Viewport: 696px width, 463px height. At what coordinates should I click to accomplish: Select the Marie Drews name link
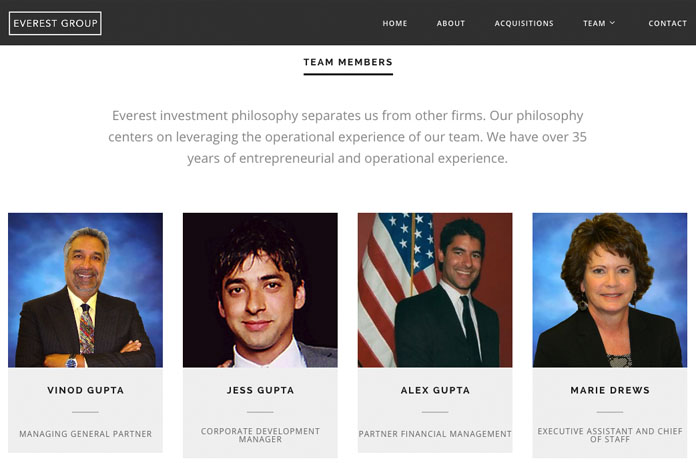610,390
